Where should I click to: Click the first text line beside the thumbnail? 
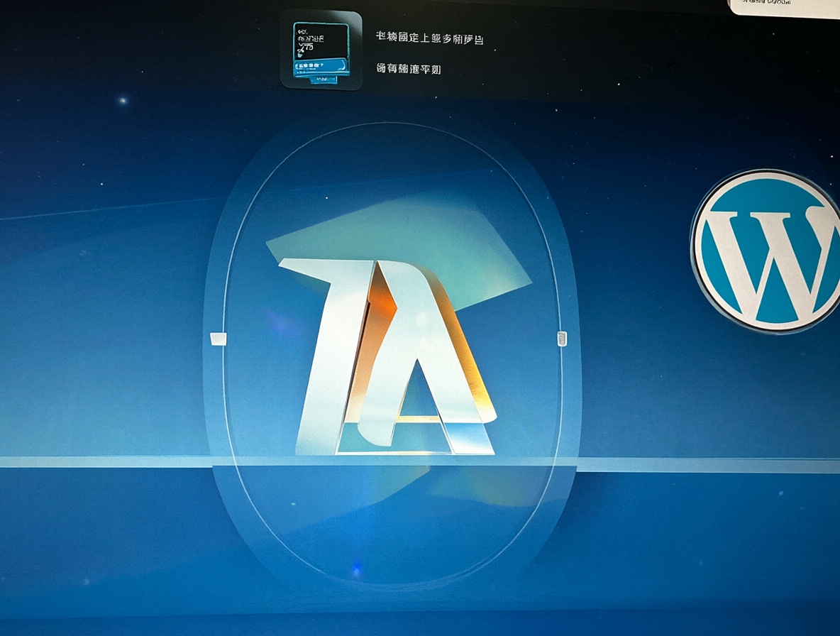point(429,38)
